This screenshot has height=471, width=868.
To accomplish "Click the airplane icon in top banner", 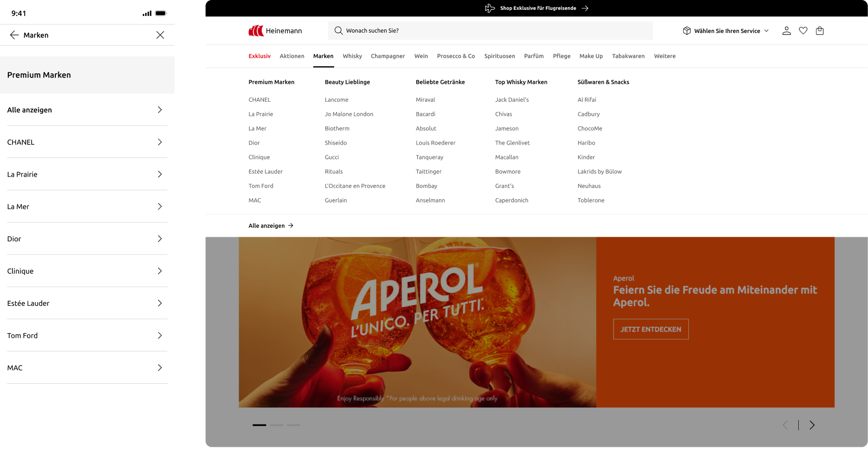I will pos(490,8).
